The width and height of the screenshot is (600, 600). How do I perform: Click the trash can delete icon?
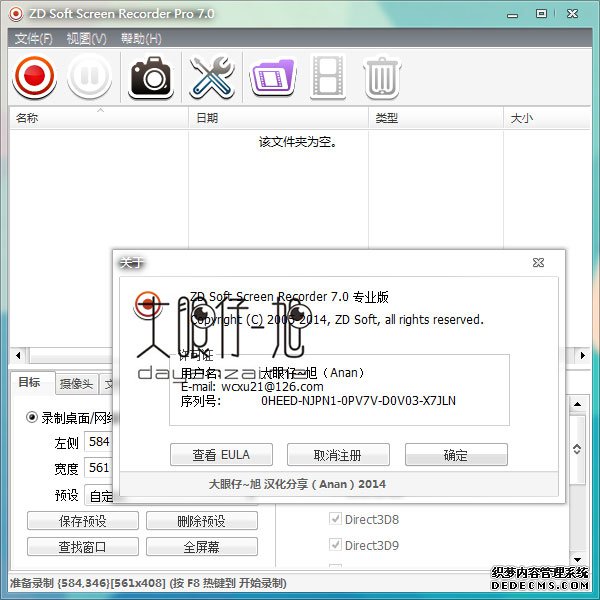[382, 77]
